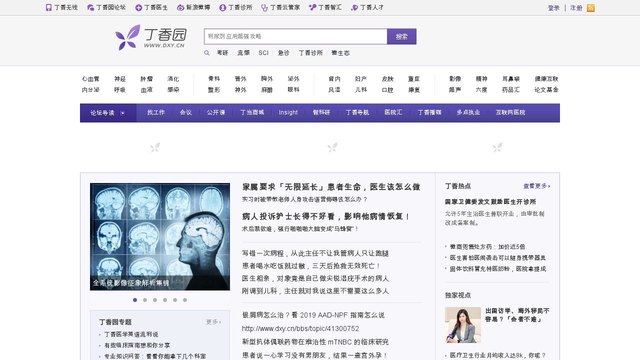The width and height of the screenshot is (640, 360).
Task: Click 登录 login link
Action: 553,8
